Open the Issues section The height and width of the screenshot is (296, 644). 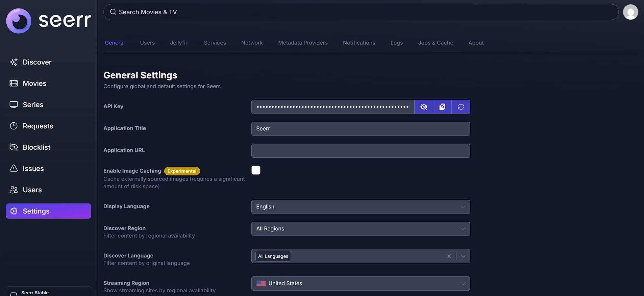point(33,169)
